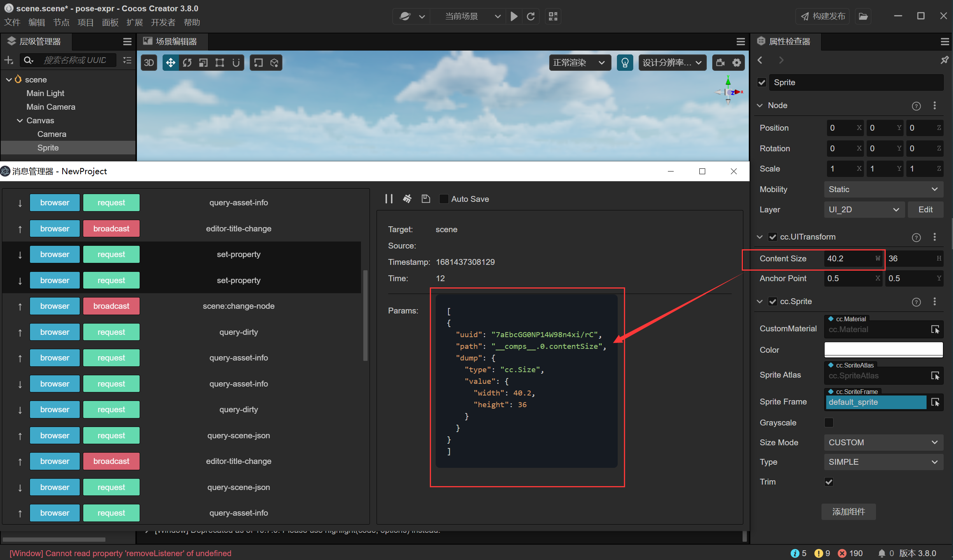The height and width of the screenshot is (560, 953).
Task: Click the 添加组件 button
Action: coord(848,512)
